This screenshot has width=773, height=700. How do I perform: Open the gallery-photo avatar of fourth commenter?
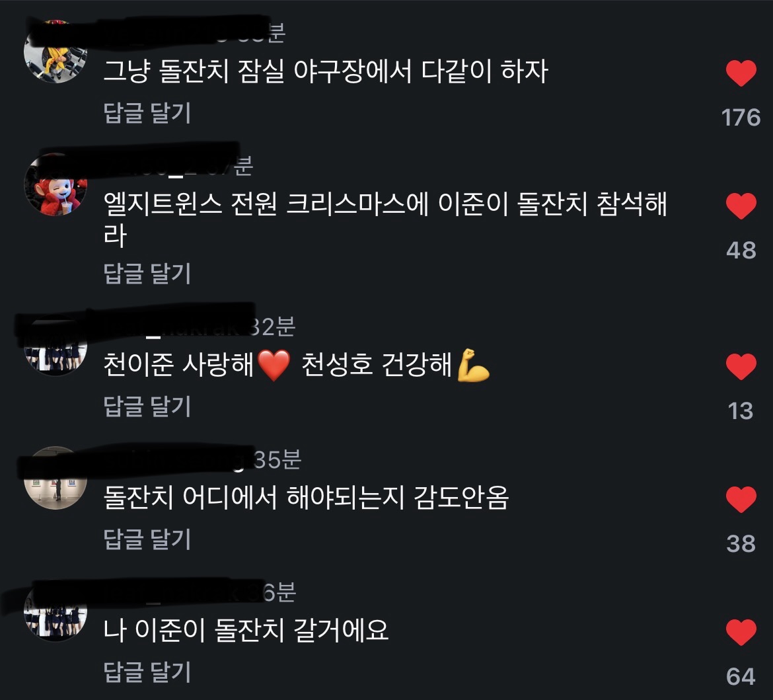pos(55,478)
